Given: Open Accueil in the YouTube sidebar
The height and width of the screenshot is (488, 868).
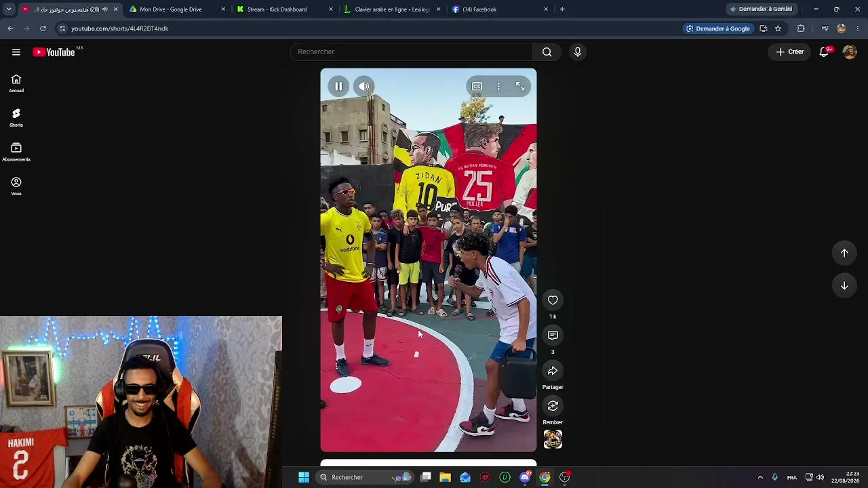Looking at the screenshot, I should pos(16,83).
